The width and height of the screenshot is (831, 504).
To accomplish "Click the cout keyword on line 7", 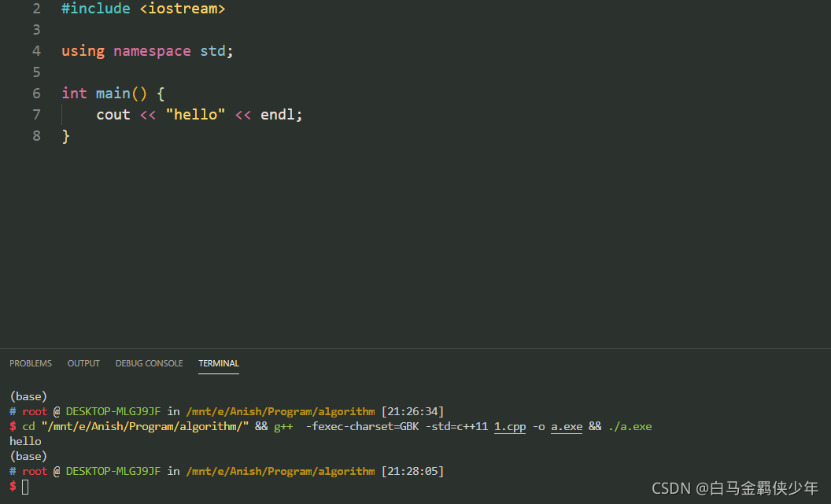I will coord(113,115).
